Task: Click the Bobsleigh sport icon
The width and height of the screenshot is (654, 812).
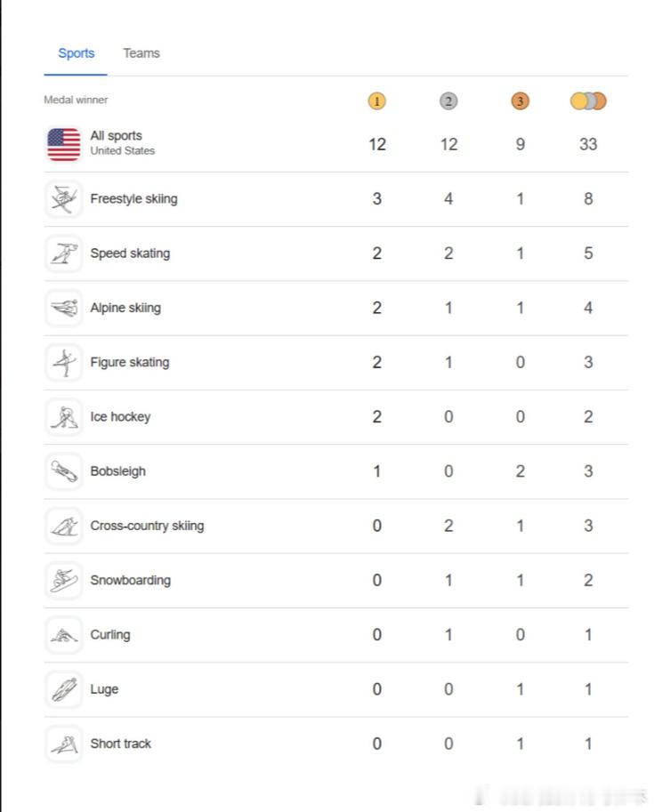Action: tap(64, 471)
